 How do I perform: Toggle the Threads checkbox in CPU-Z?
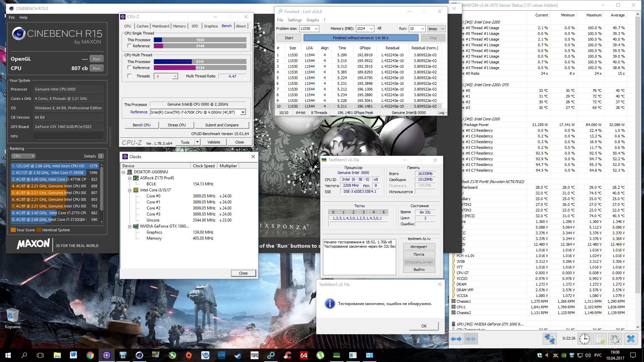[x=129, y=76]
